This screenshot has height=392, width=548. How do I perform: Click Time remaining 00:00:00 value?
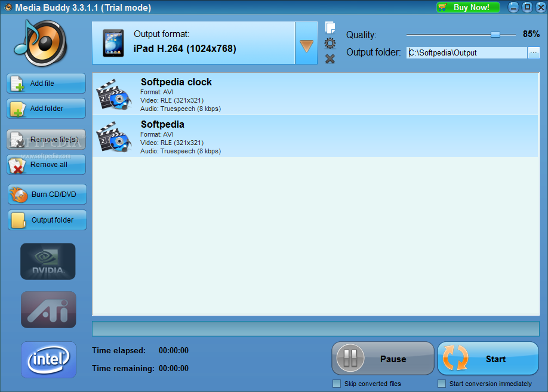point(174,368)
